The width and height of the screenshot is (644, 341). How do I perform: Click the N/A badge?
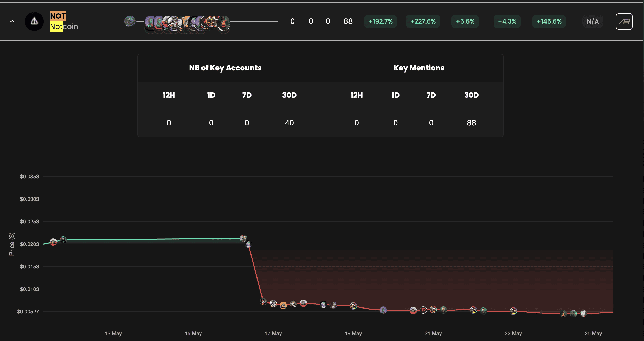[x=593, y=21]
